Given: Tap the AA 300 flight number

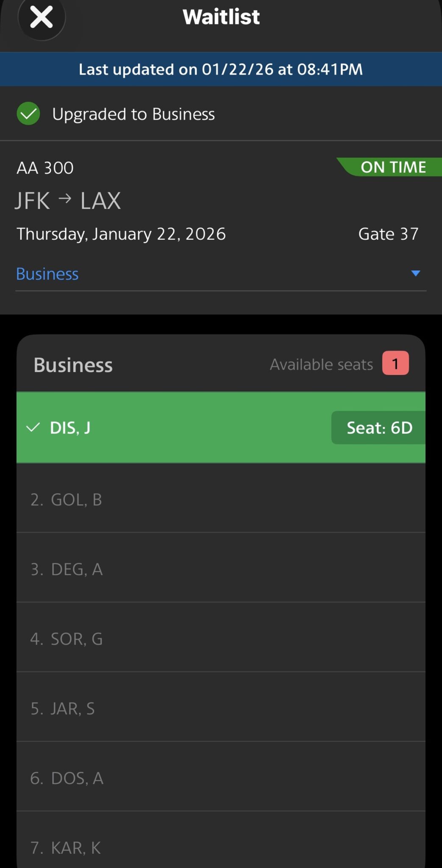Looking at the screenshot, I should coord(45,168).
